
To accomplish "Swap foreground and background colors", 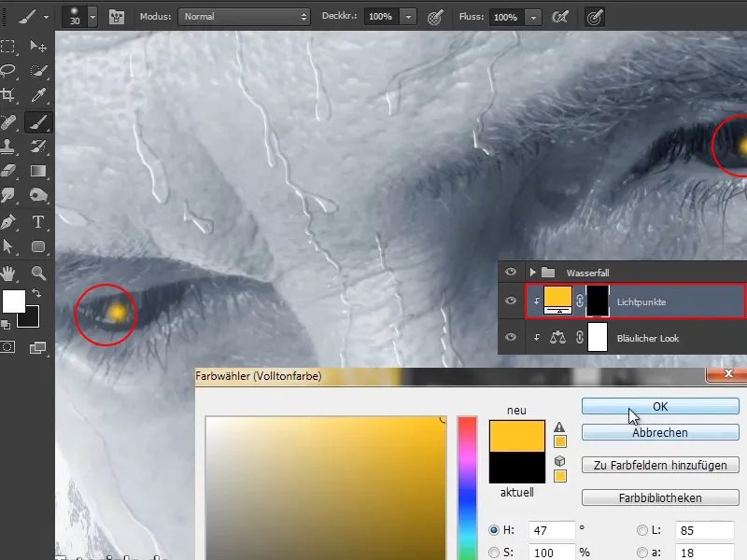I will (36, 293).
